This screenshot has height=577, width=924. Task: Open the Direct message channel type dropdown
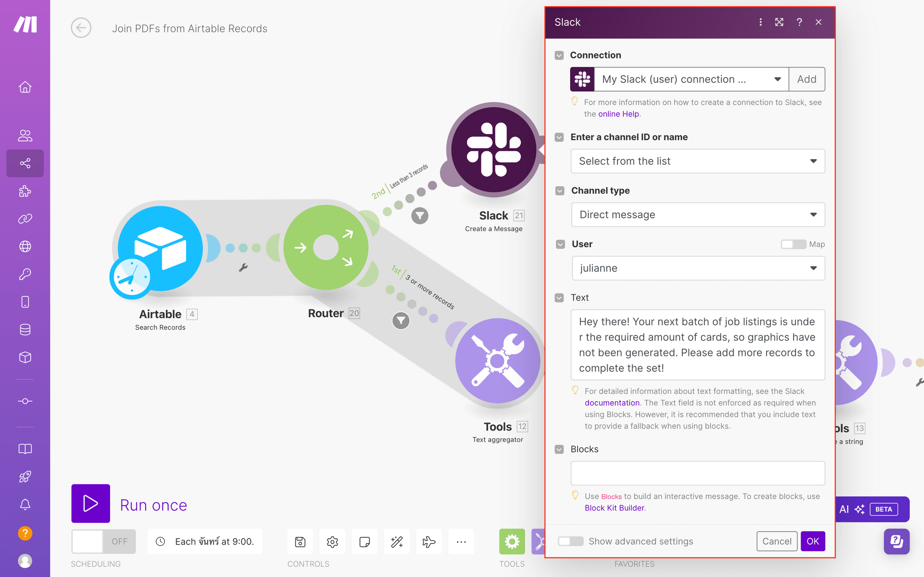(698, 215)
